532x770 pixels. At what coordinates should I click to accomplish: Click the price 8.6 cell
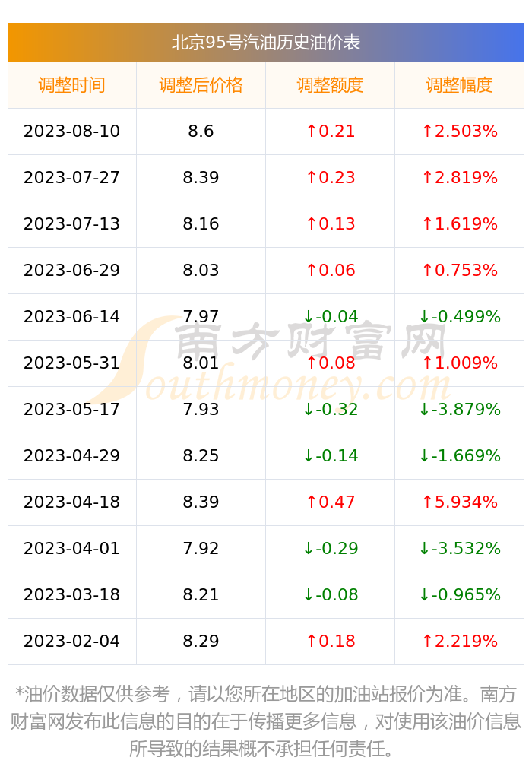[201, 131]
